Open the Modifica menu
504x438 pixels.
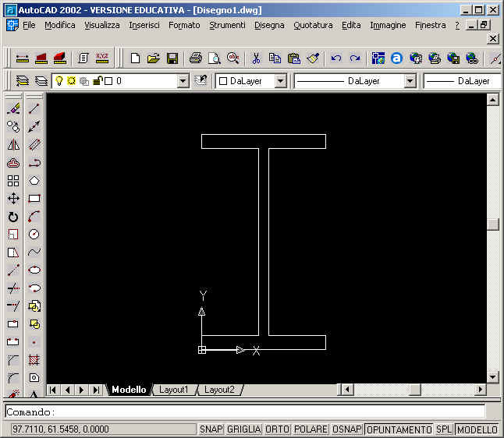click(60, 25)
